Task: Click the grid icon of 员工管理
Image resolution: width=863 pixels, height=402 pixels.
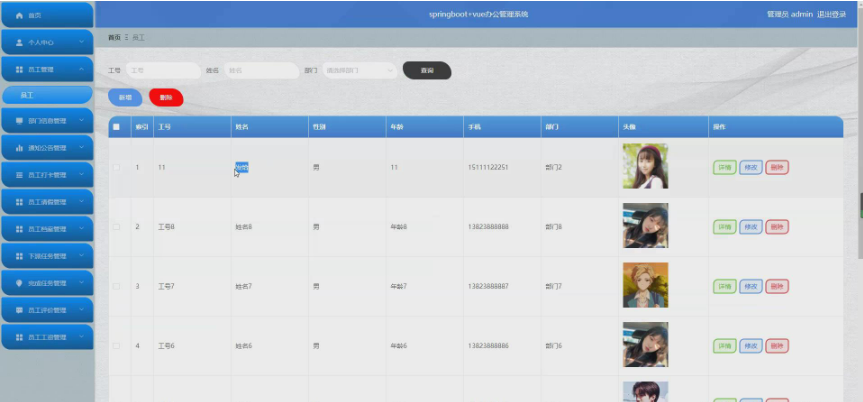Action: 19,69
